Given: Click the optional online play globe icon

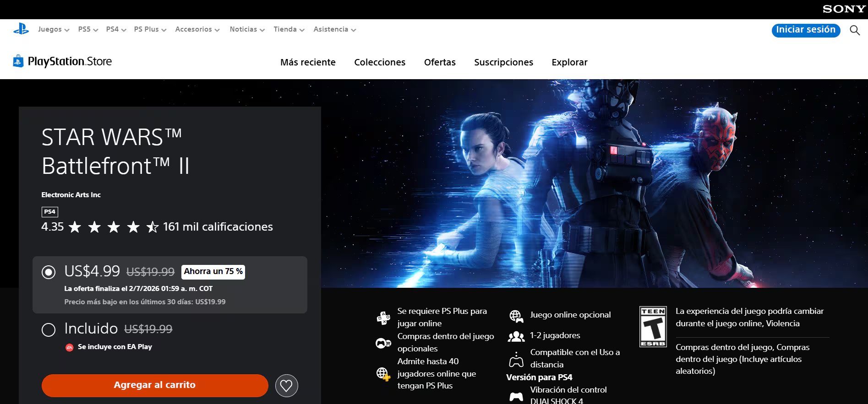Looking at the screenshot, I should click(516, 316).
